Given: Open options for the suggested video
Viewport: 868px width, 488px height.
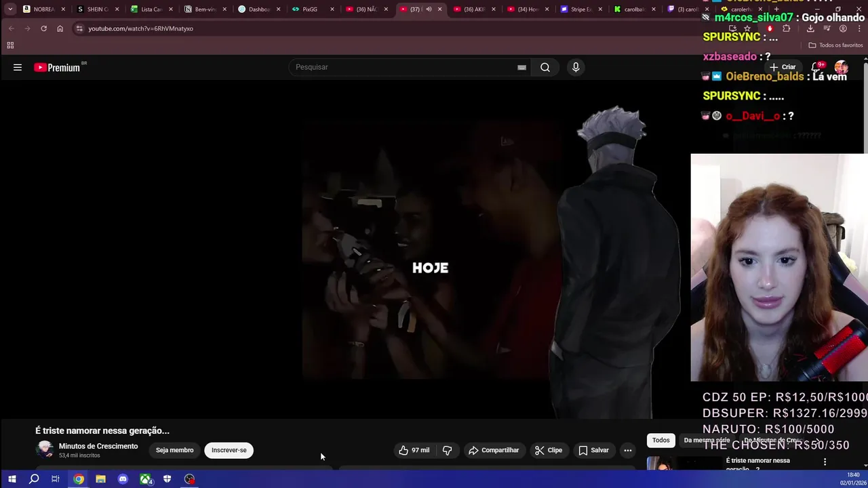Looking at the screenshot, I should click(825, 462).
